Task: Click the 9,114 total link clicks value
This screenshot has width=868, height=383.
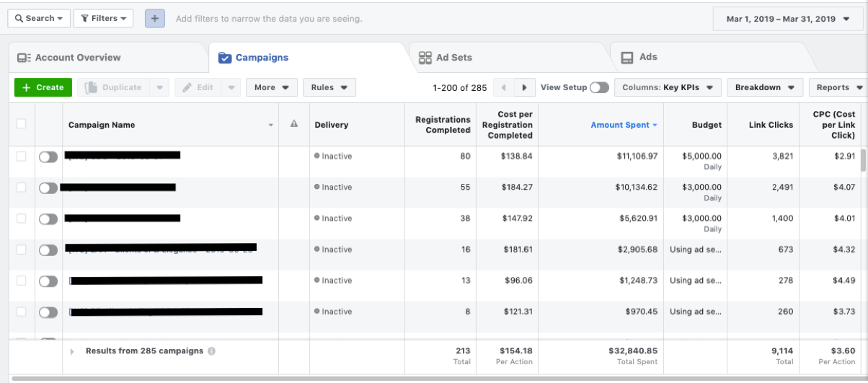Action: [x=781, y=351]
